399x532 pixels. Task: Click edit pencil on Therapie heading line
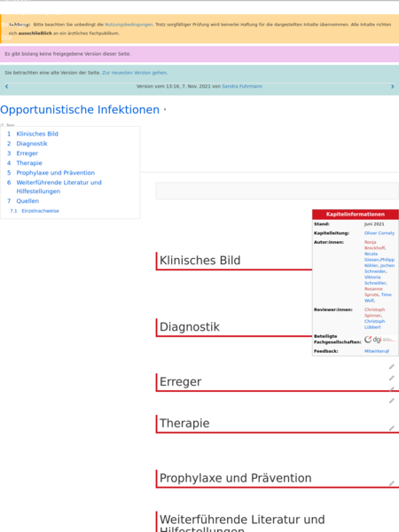[392, 428]
